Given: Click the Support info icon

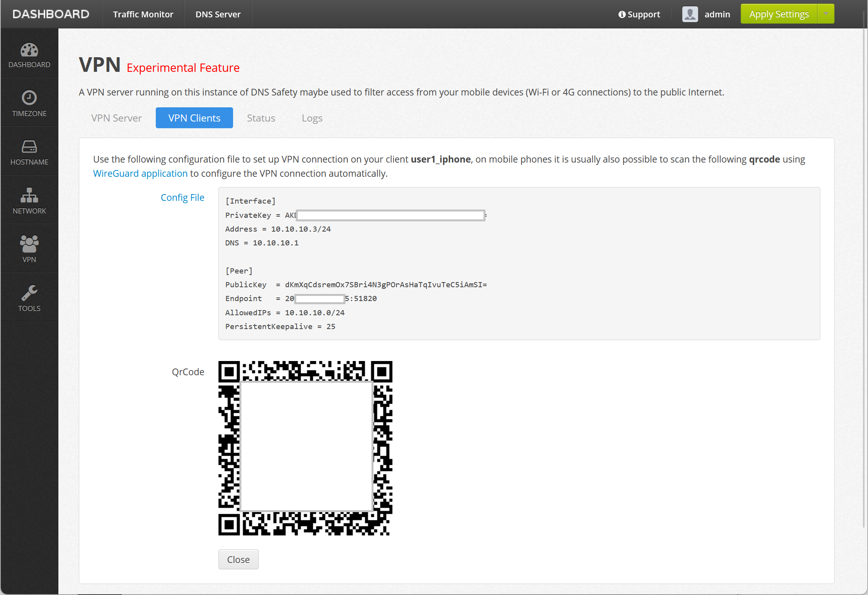Looking at the screenshot, I should [622, 14].
